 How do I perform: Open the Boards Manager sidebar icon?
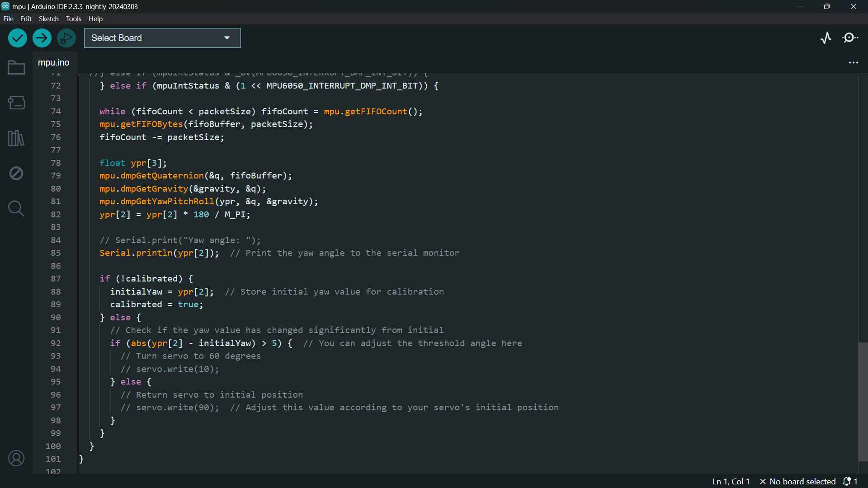(x=16, y=103)
